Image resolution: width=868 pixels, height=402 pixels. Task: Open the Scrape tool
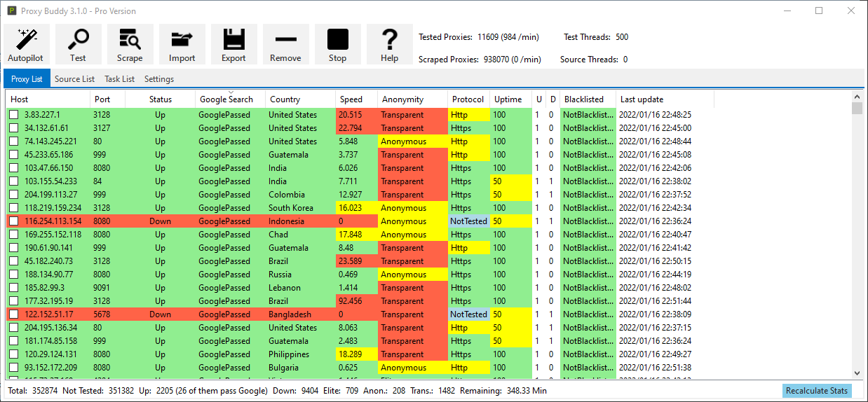(x=130, y=44)
